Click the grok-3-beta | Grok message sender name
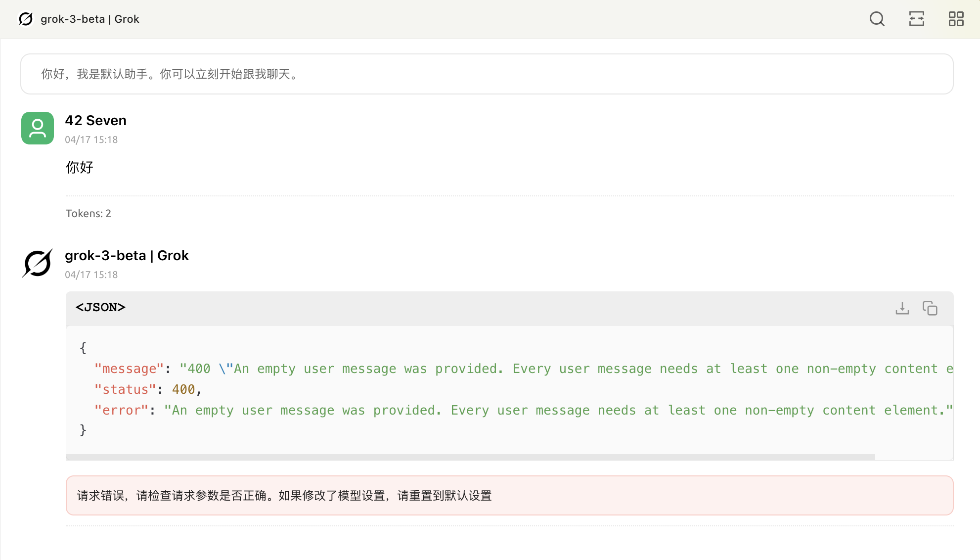The image size is (980, 560). [127, 255]
